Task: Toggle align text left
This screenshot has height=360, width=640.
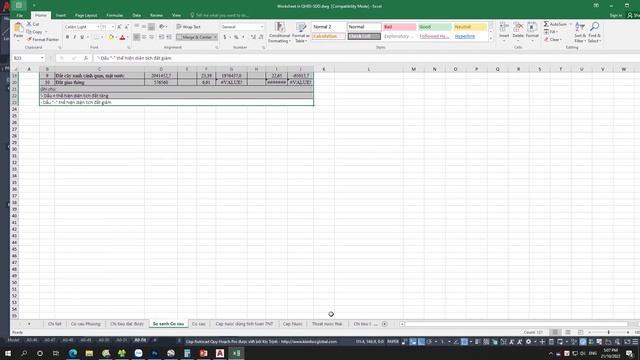Action: (137, 37)
